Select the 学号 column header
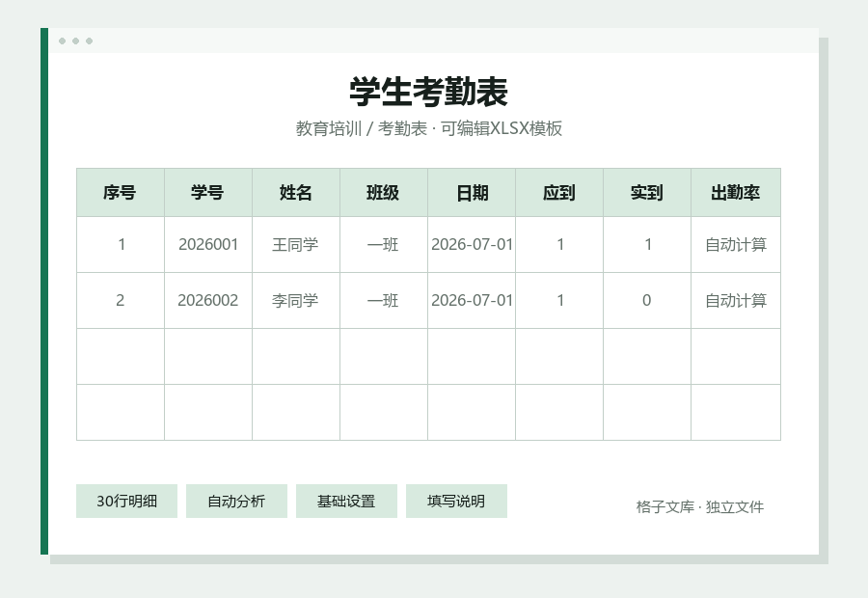Viewport: 868px width, 598px height. pyautogui.click(x=208, y=193)
